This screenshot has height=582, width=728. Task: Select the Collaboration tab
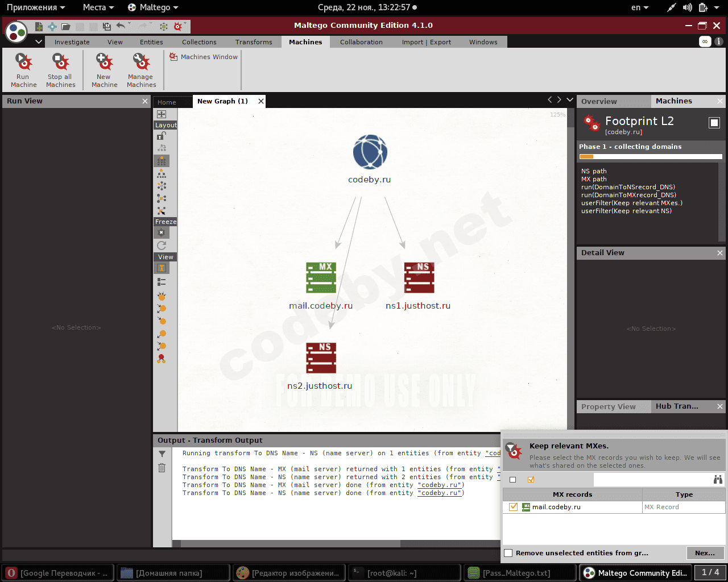coord(361,42)
